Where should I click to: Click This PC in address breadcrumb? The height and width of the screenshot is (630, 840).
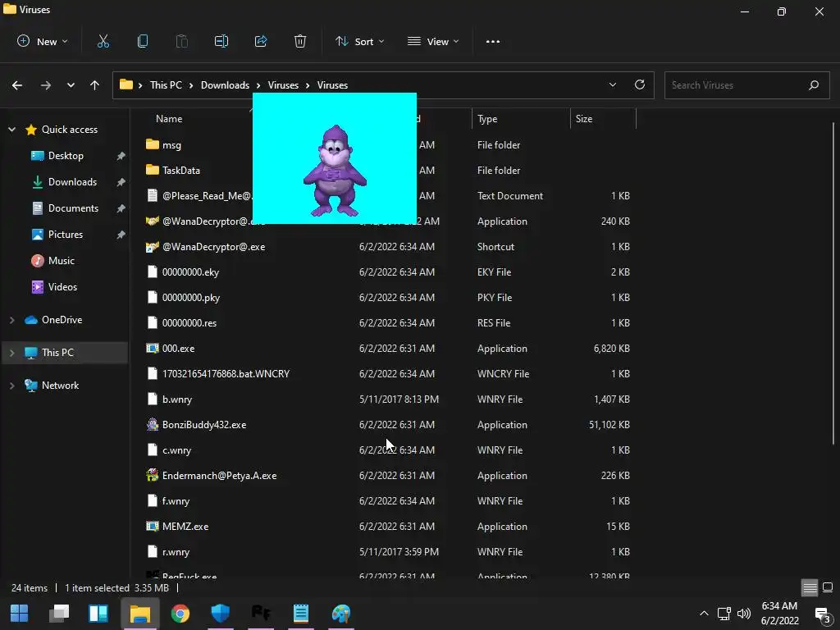[166, 85]
